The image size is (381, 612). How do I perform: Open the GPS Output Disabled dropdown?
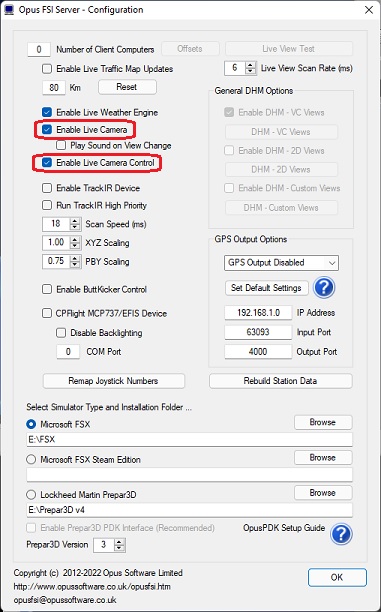(x=281, y=263)
